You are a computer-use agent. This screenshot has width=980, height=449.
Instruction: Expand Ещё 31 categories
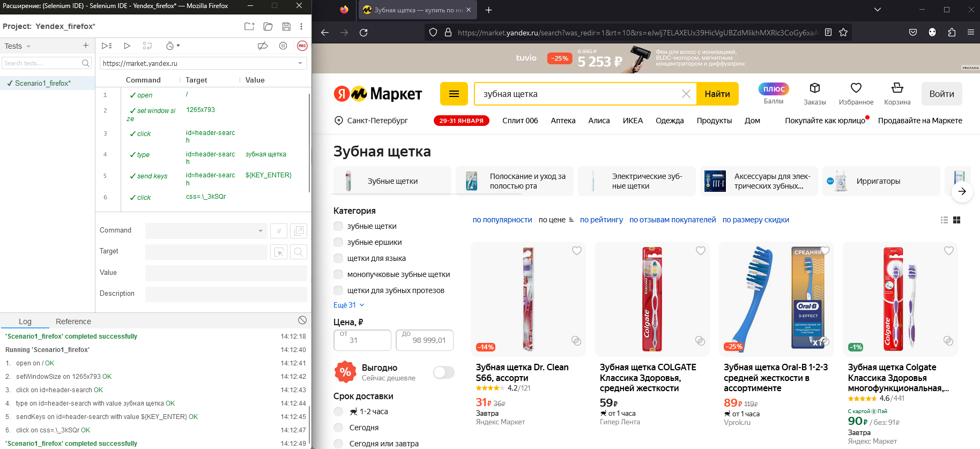point(349,305)
